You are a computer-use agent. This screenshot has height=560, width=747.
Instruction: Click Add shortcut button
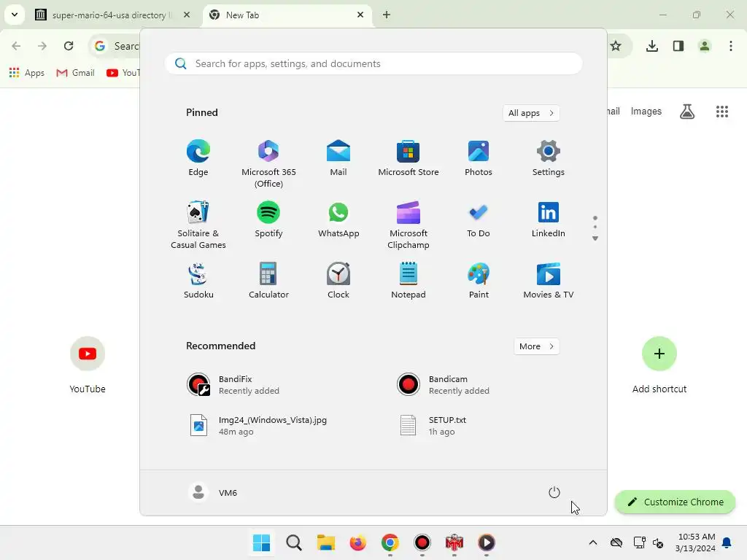tap(659, 365)
